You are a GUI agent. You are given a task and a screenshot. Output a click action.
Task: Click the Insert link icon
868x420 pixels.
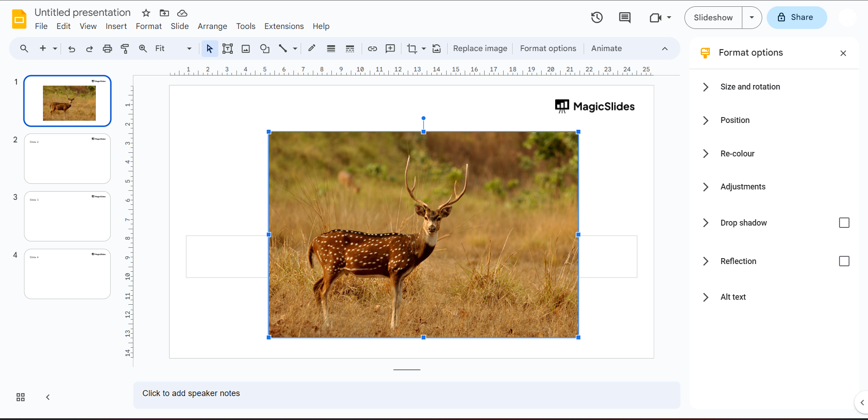(372, 49)
